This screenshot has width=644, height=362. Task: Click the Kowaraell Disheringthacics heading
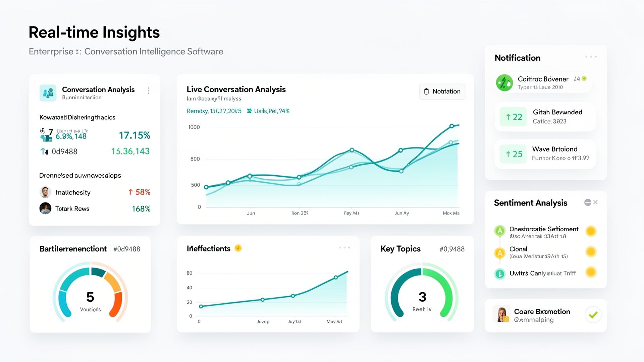click(77, 117)
